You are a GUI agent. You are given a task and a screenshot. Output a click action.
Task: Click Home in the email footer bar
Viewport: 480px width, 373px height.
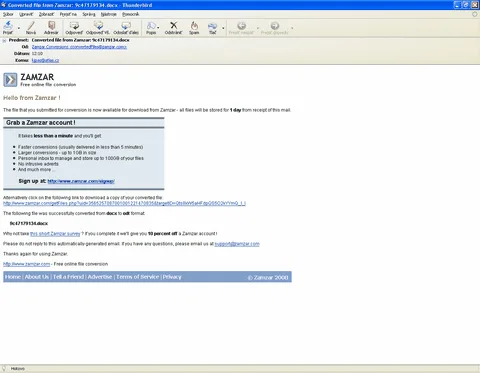[13, 277]
